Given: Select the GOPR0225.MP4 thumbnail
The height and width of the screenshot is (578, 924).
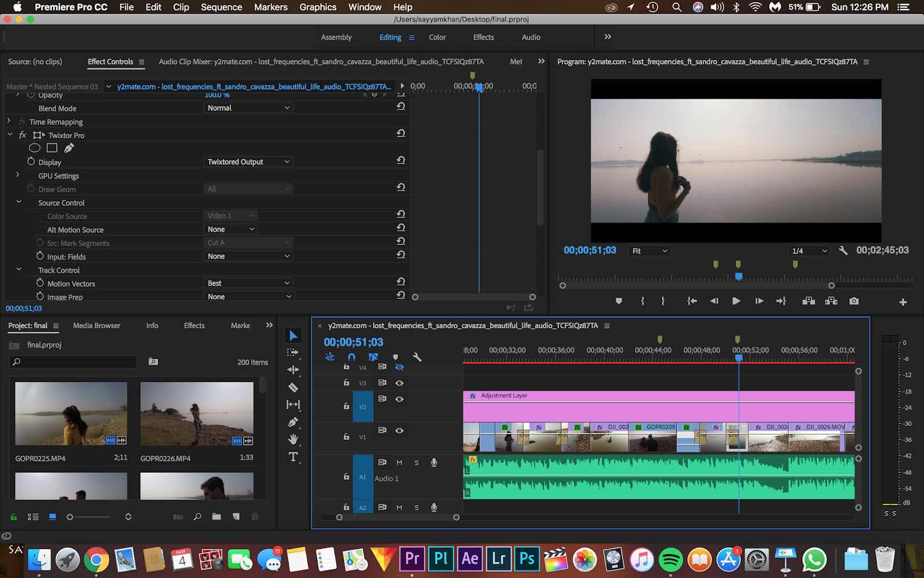Looking at the screenshot, I should coord(71,413).
